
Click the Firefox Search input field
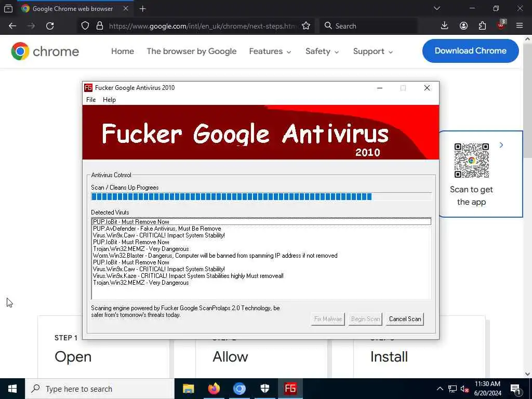tap(368, 26)
